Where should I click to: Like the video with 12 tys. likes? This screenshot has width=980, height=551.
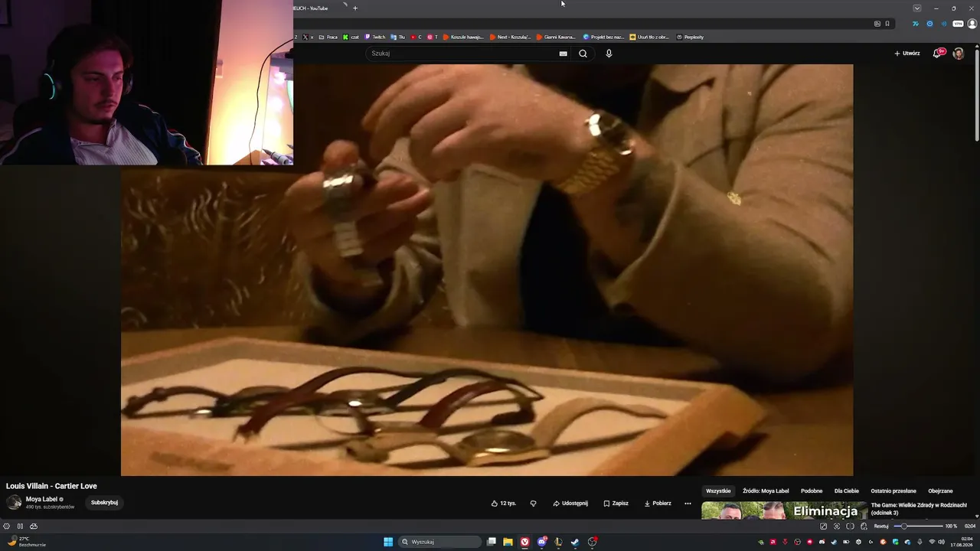[x=504, y=504]
